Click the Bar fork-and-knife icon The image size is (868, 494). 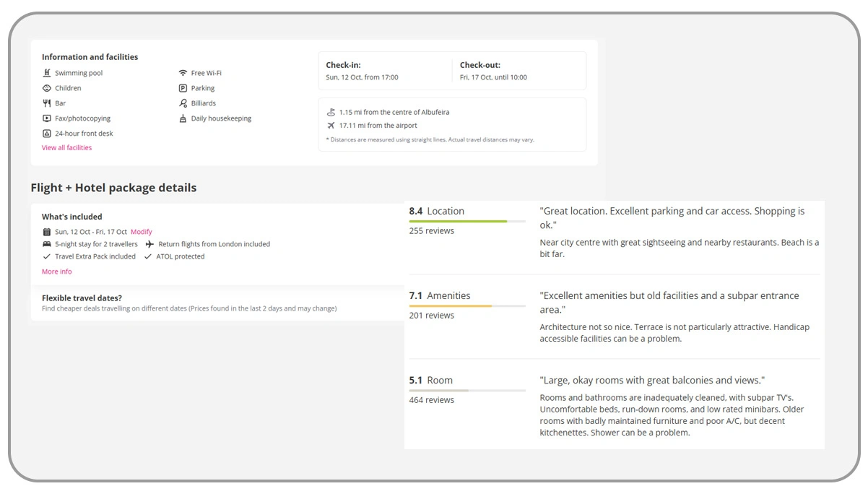click(x=47, y=103)
